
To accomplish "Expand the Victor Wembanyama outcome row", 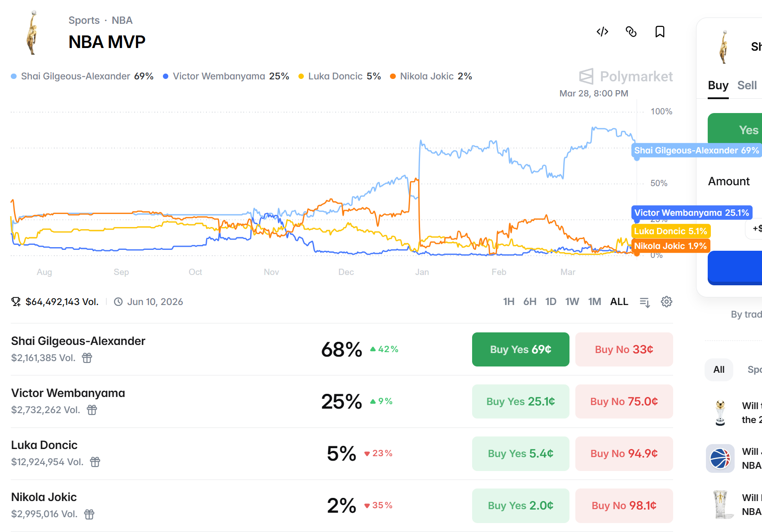I will [68, 393].
